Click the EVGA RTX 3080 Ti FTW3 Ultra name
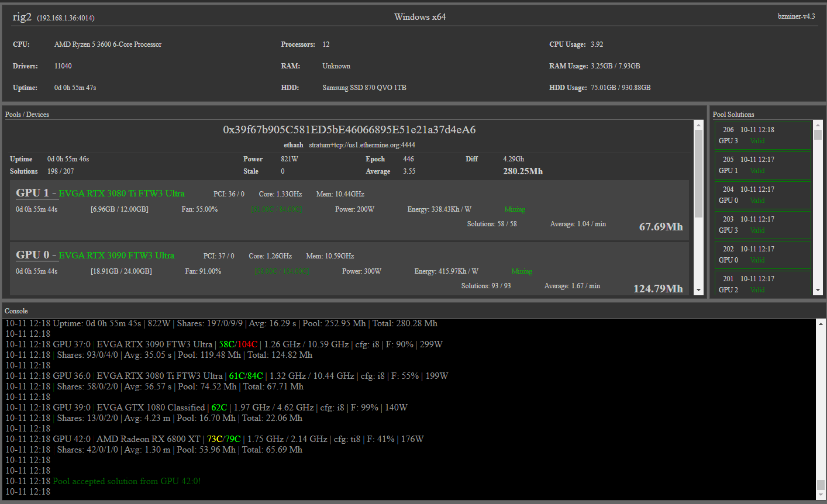This screenshot has height=504, width=827. coord(122,194)
